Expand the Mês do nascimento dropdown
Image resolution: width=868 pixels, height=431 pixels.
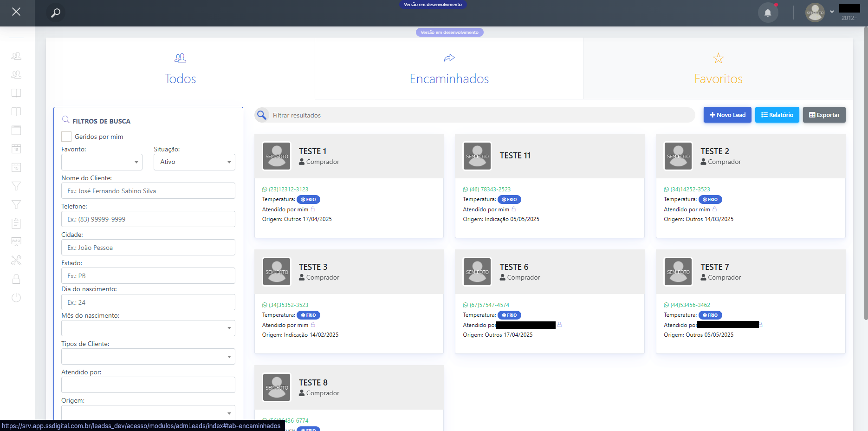[148, 328]
